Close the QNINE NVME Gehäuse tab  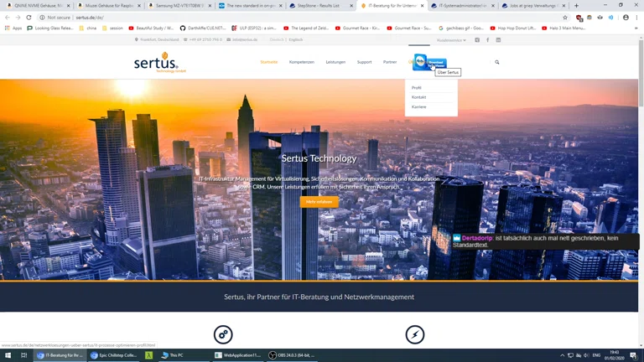68,6
